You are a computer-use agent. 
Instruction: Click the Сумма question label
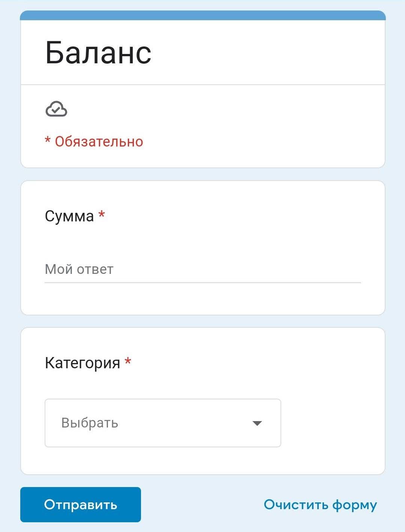pos(69,216)
